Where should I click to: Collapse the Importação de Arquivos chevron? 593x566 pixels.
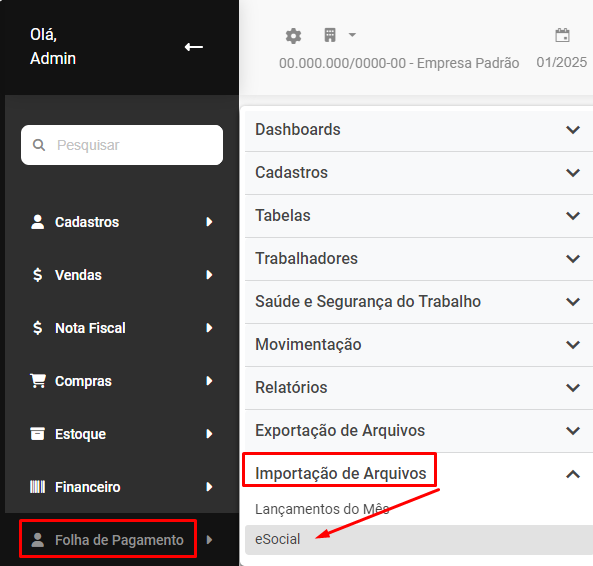point(573,474)
